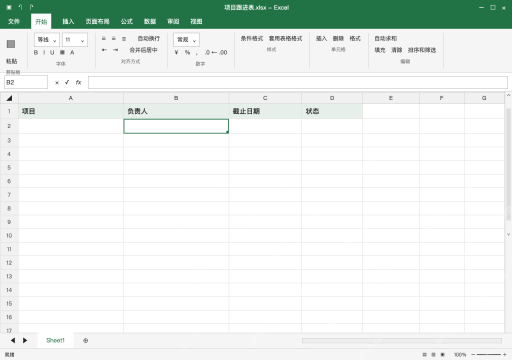The width and height of the screenshot is (512, 360).
Task: Click the add new sheet plus icon
Action: click(x=86, y=341)
